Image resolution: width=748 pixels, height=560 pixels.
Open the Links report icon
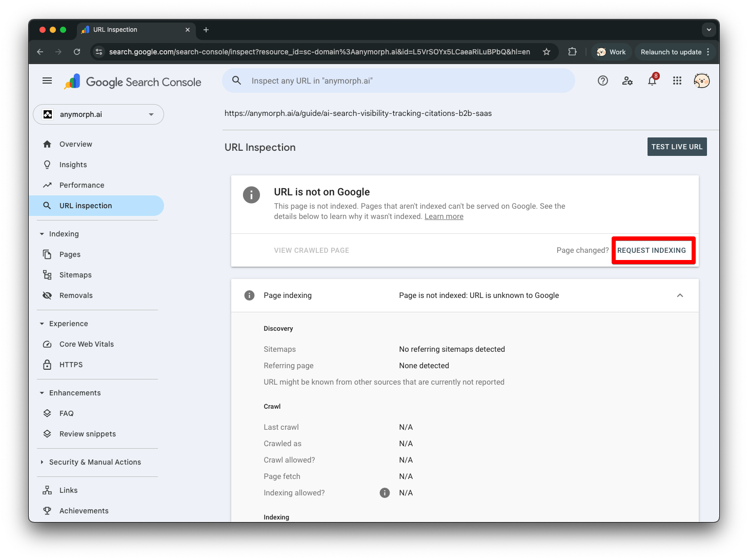(47, 490)
